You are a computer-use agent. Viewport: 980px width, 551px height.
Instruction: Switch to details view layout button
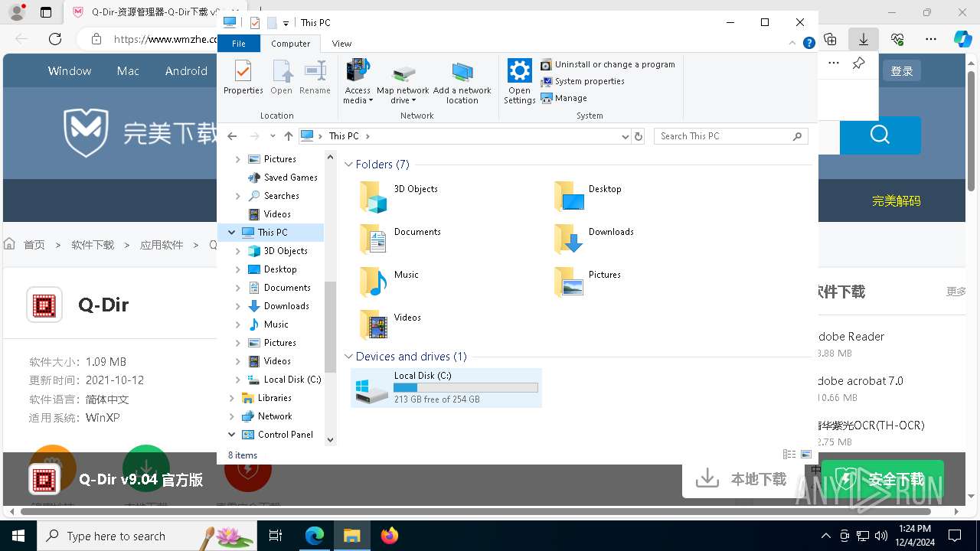coord(789,455)
